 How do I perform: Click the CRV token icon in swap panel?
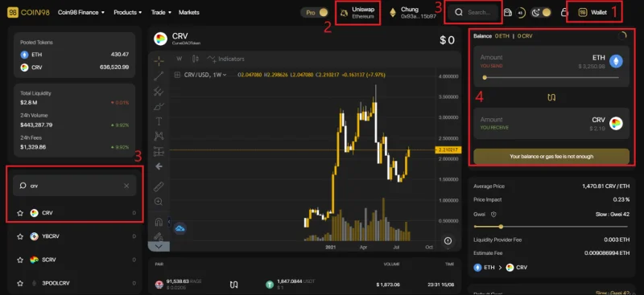pyautogui.click(x=616, y=124)
